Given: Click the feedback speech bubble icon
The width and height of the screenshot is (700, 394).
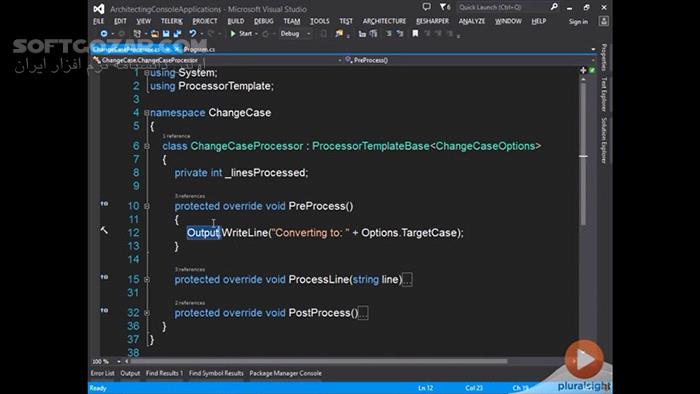Looking at the screenshot, I should (427, 7).
